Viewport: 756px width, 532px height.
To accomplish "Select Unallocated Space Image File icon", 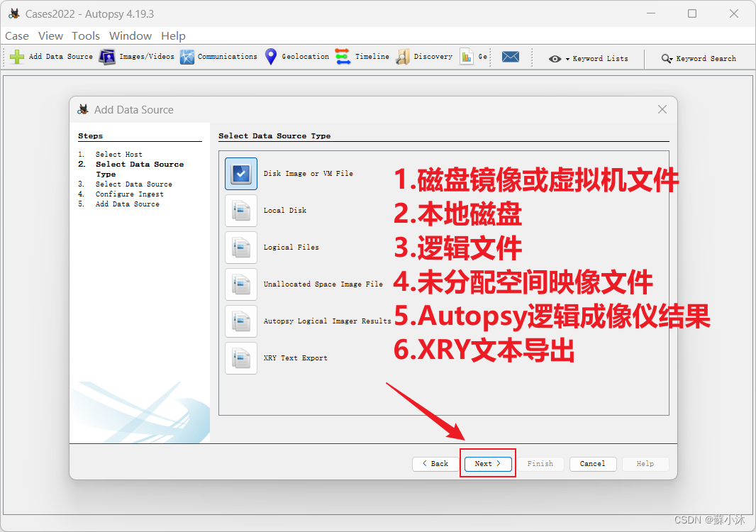I will (241, 284).
